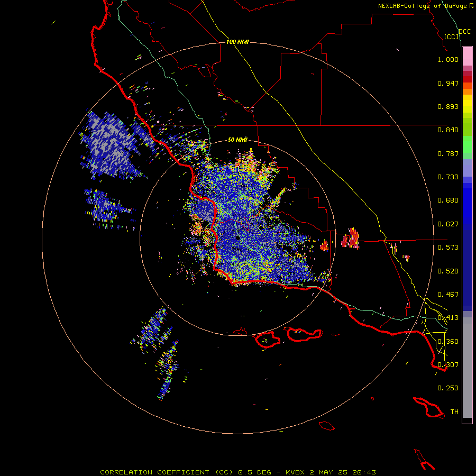Pick the gray color bar segment
The width and height of the screenshot is (476, 476).
pos(467,368)
